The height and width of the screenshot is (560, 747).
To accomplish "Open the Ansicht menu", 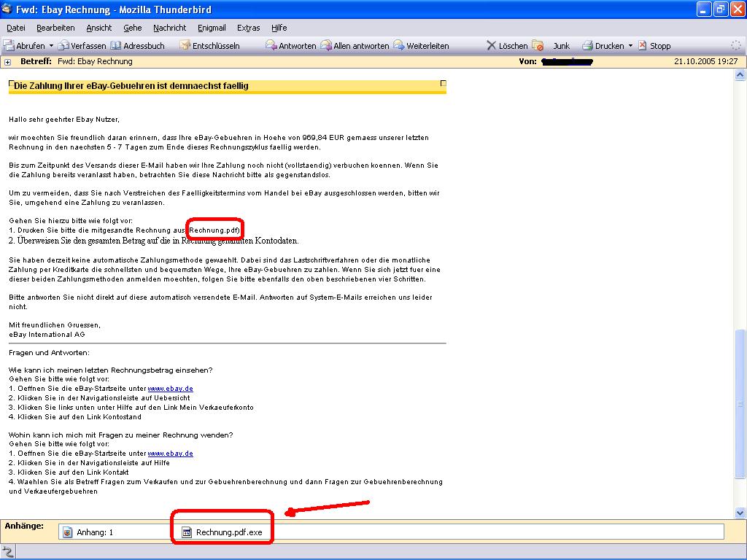I will point(99,28).
